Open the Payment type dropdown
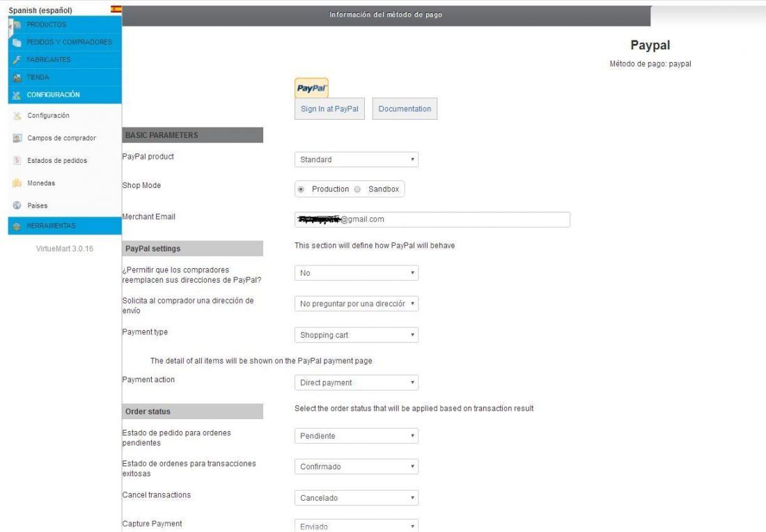The width and height of the screenshot is (766, 532). point(356,335)
